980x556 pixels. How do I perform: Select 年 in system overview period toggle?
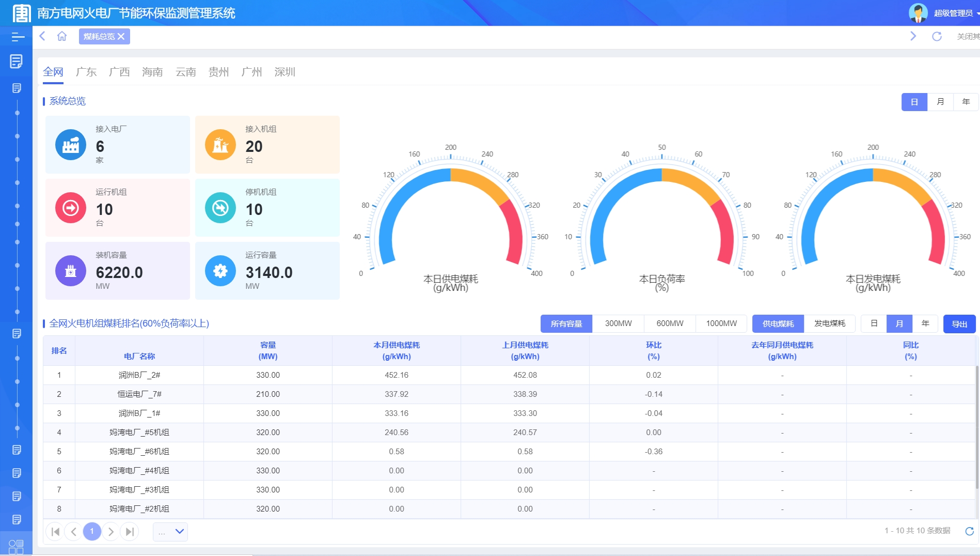[x=966, y=102]
